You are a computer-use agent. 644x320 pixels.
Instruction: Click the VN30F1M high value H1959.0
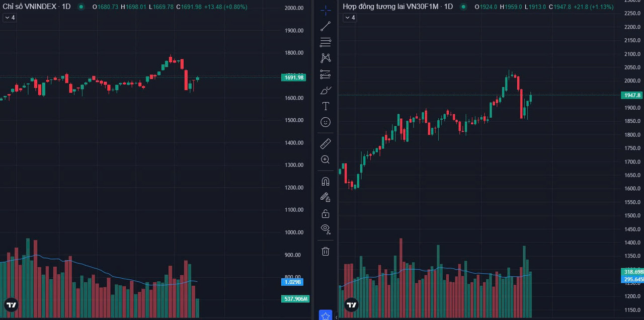tap(512, 7)
